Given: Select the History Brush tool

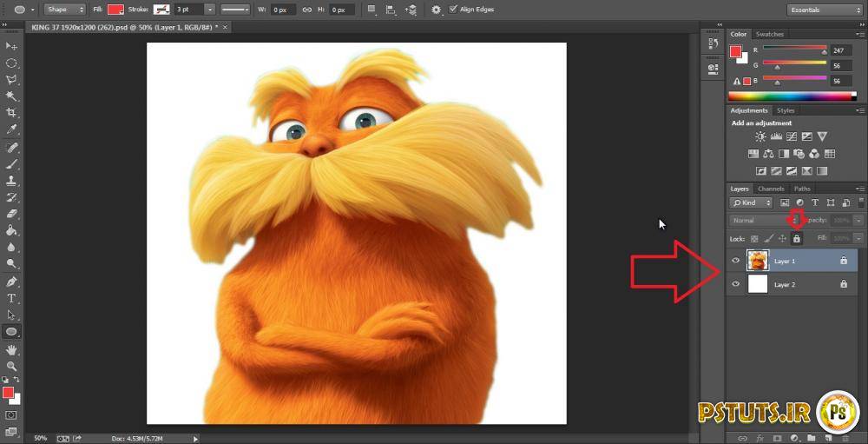Looking at the screenshot, I should [x=11, y=197].
